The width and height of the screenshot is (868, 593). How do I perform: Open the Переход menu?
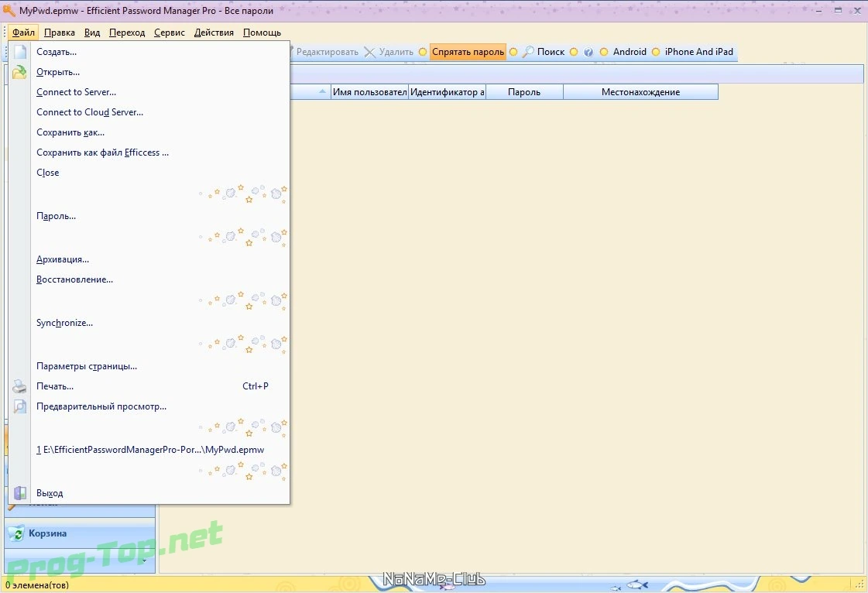click(x=127, y=33)
